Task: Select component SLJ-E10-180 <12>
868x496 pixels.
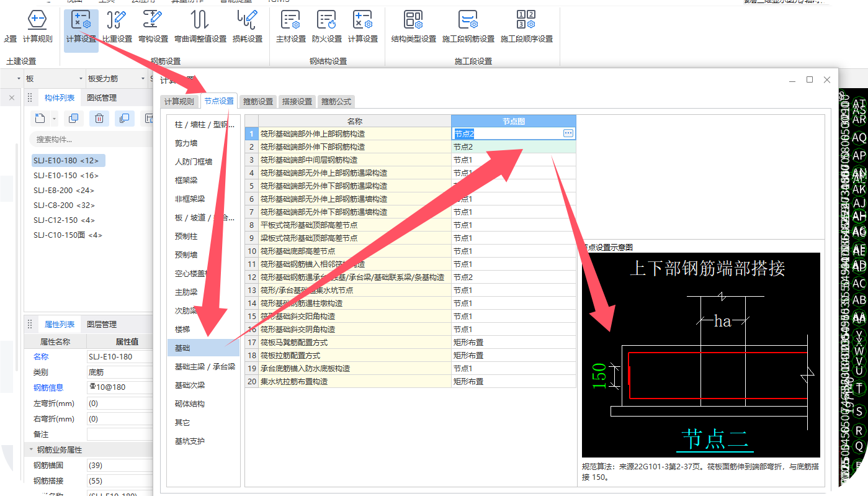Action: coord(68,161)
